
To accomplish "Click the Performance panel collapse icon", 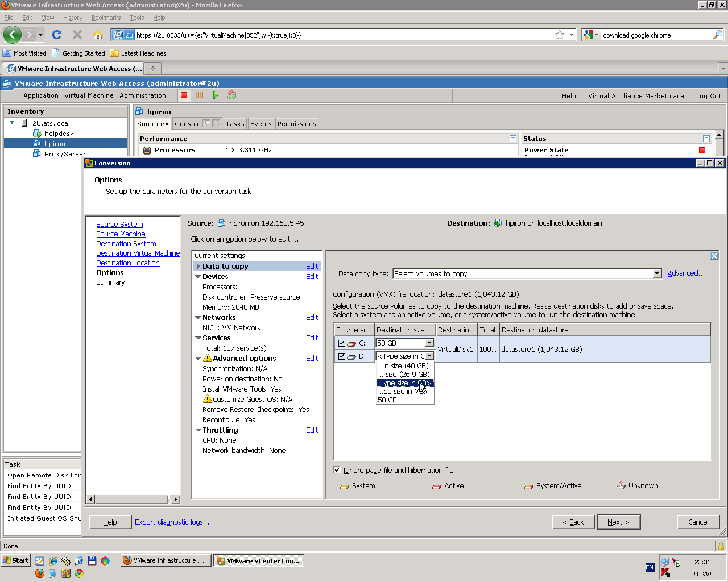I will [x=513, y=139].
